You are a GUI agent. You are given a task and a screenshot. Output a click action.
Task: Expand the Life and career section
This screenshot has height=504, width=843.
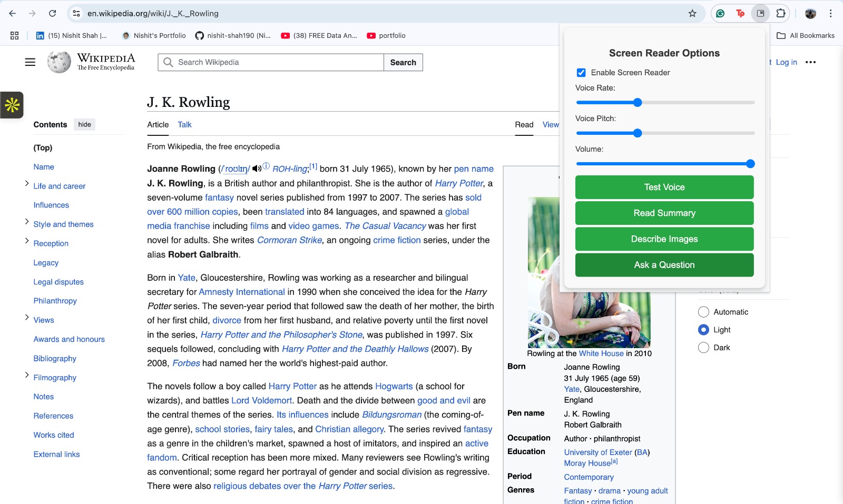click(x=27, y=183)
